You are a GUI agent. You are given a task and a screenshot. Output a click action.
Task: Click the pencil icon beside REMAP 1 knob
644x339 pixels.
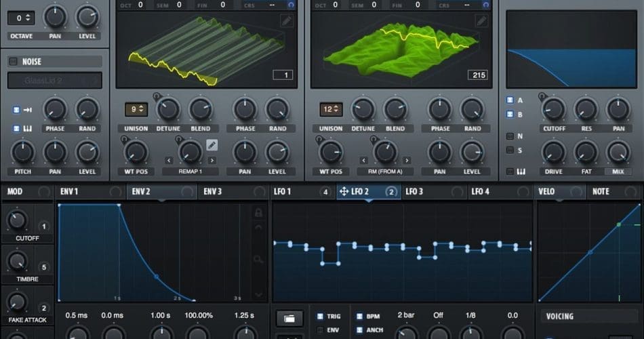click(212, 144)
